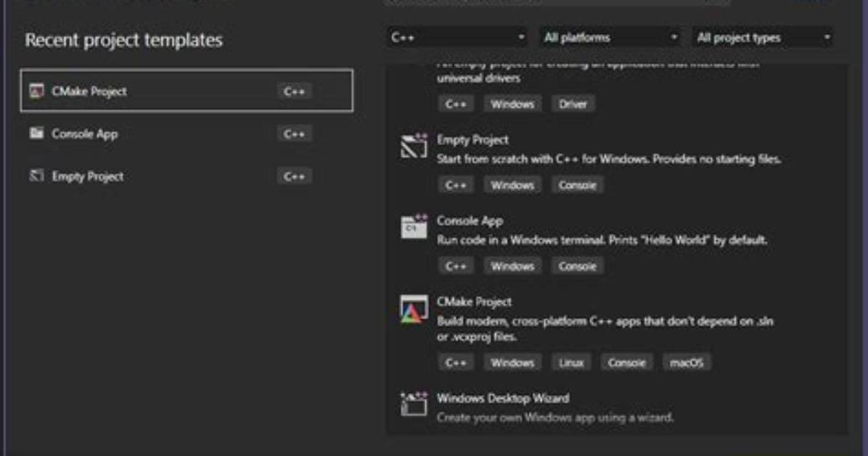Select the recent Empty Project template row
The height and width of the screenshot is (456, 868).
click(187, 176)
